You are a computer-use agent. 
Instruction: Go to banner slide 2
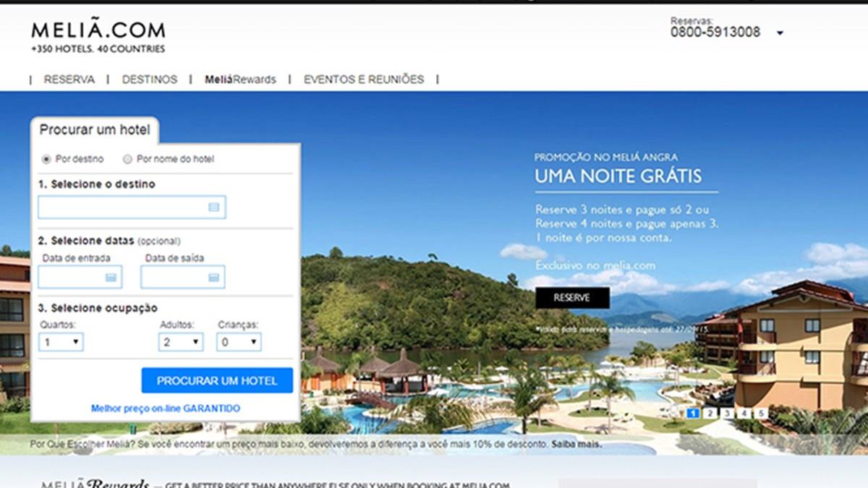pyautogui.click(x=710, y=414)
